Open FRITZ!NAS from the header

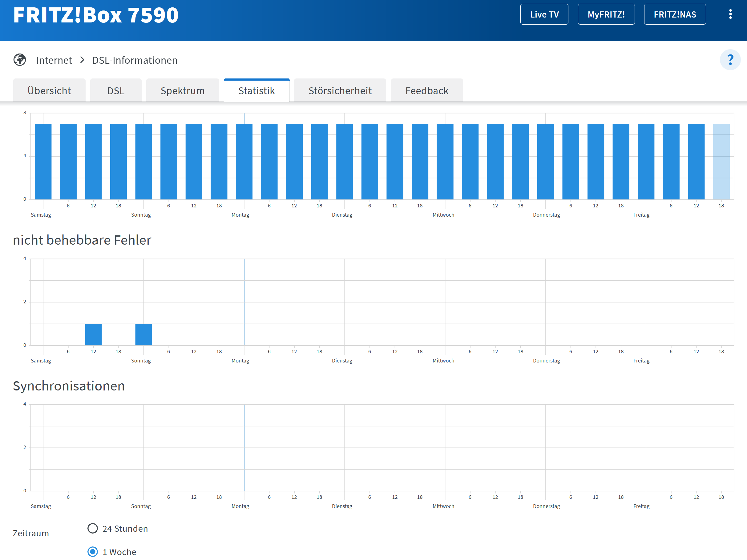point(674,14)
